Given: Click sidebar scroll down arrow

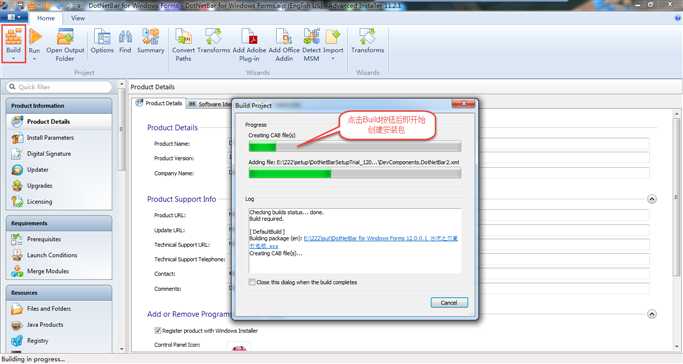Looking at the screenshot, I should (x=122, y=349).
